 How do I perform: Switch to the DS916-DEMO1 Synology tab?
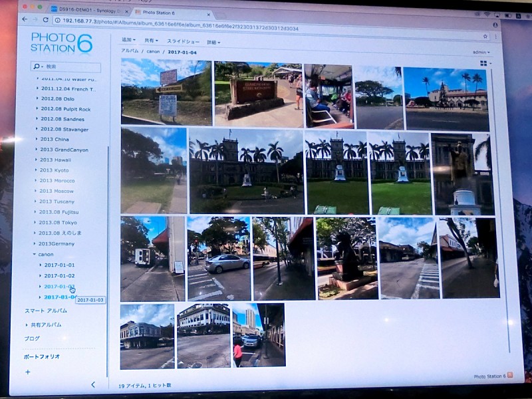point(88,10)
